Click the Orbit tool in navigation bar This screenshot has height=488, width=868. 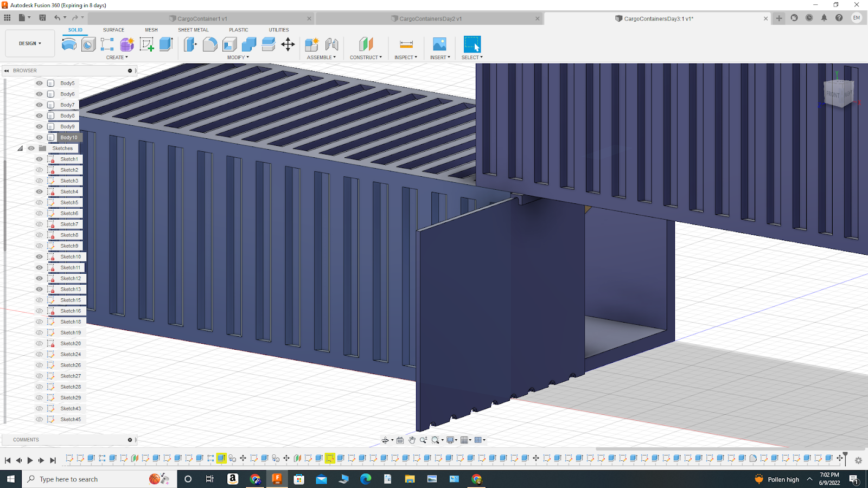(386, 440)
